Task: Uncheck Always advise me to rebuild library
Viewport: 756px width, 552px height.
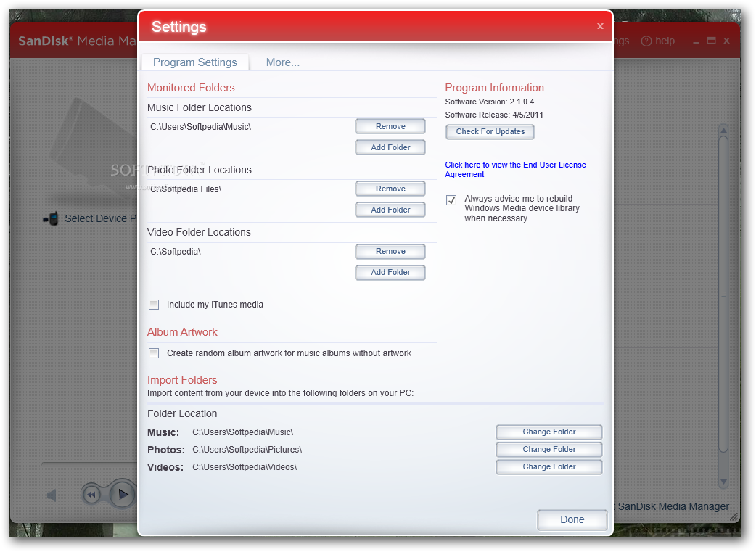Action: (x=451, y=200)
